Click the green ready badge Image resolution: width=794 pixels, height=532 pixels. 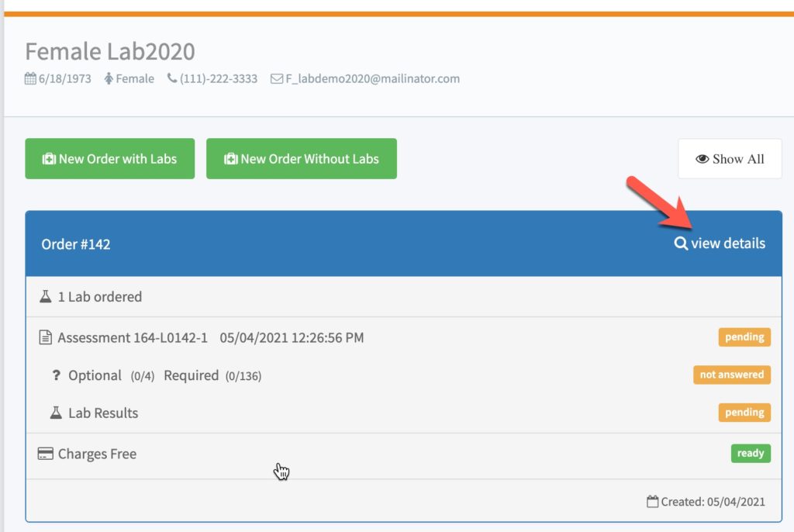coord(751,454)
